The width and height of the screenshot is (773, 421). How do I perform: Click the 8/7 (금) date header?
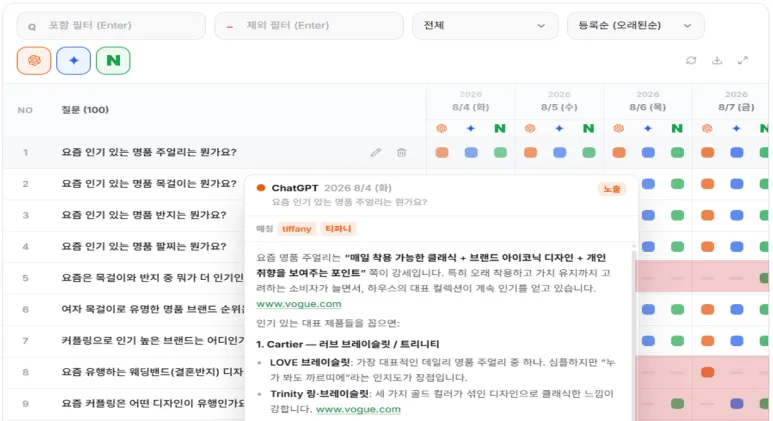click(x=736, y=107)
